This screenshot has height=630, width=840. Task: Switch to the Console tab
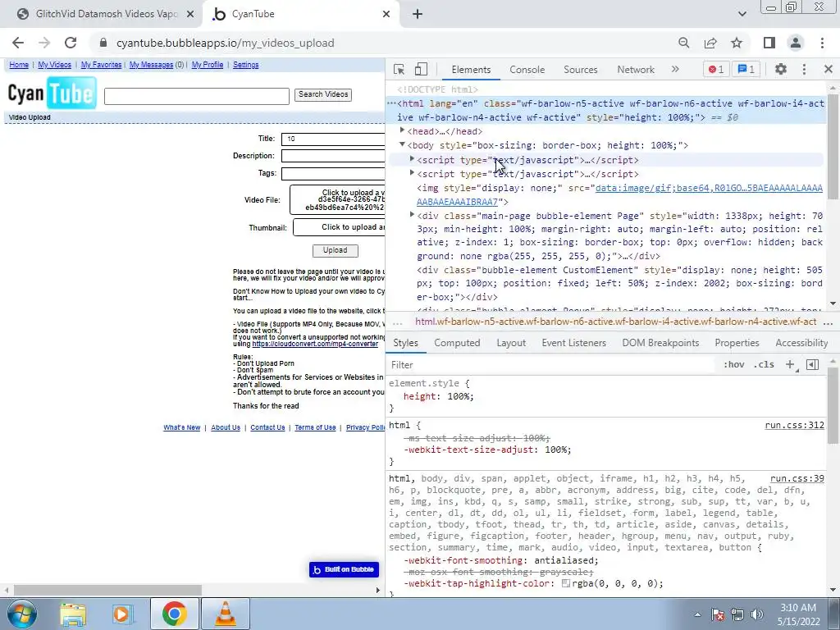click(x=527, y=70)
